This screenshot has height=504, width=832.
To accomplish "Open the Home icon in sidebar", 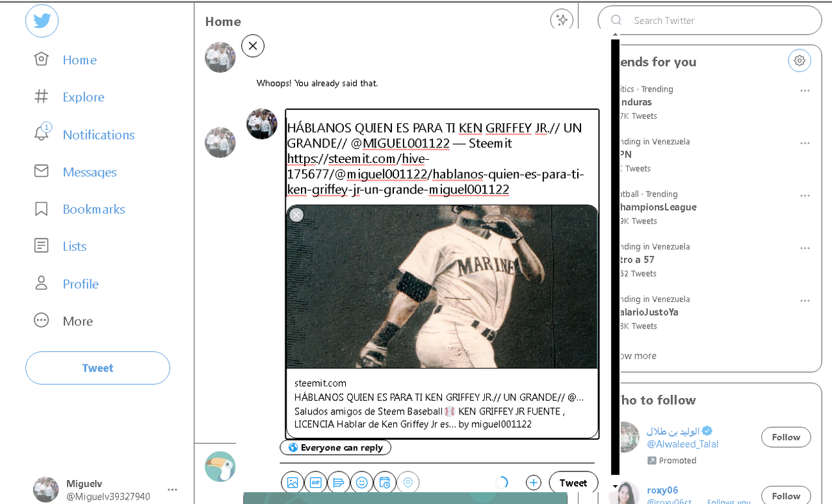I will pos(41,60).
